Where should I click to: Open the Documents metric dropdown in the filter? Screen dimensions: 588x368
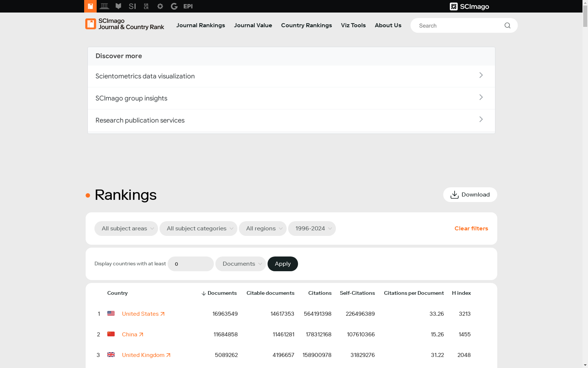tap(241, 264)
